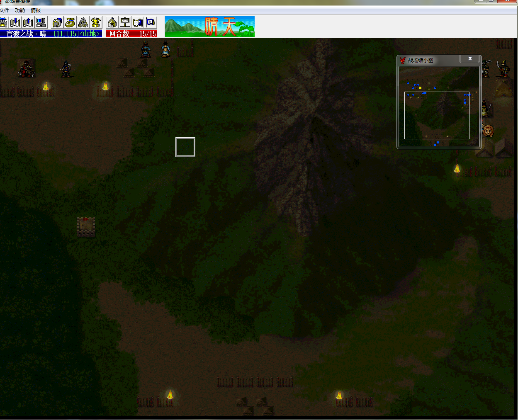Image resolution: width=518 pixels, height=420 pixels.
Task: Click the golden armor equipment icon
Action: (x=96, y=22)
